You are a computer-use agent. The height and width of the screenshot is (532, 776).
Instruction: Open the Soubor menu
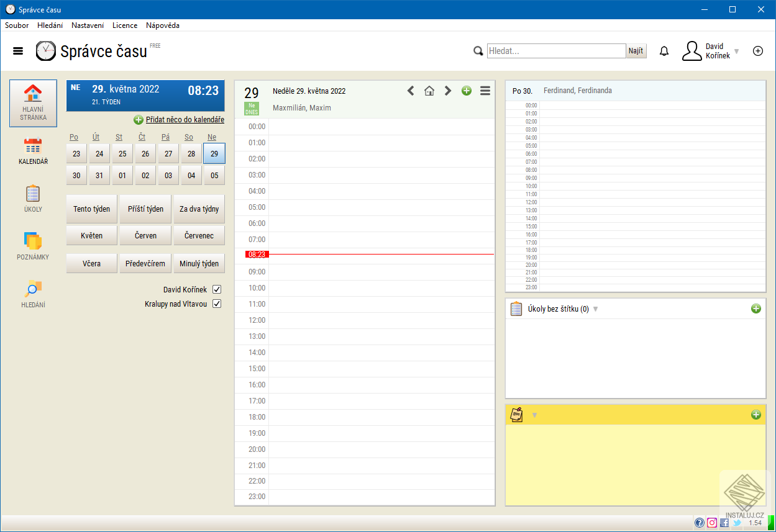17,25
